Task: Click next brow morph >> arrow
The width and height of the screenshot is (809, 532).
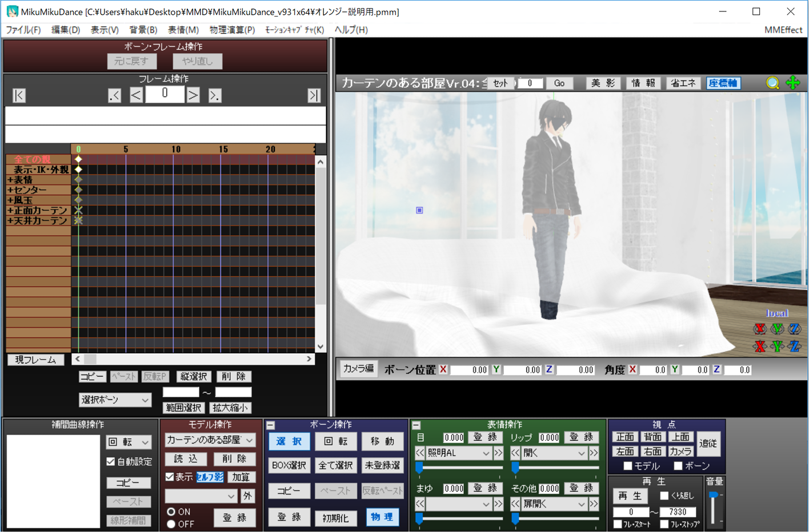Action: tap(498, 504)
